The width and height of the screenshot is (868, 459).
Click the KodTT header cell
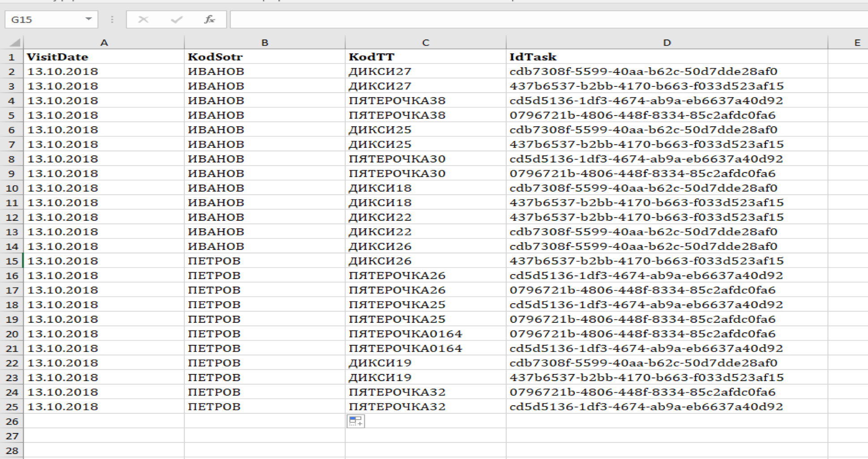426,57
